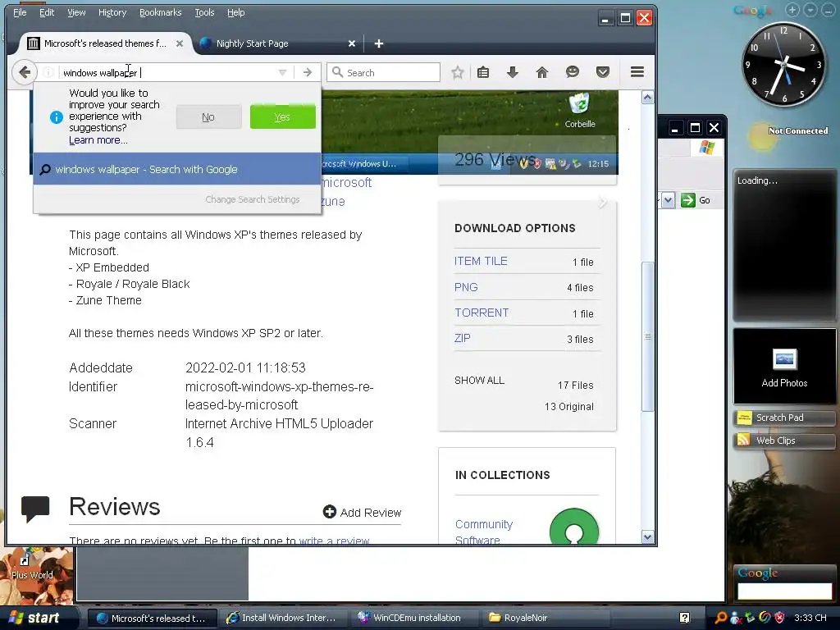The width and height of the screenshot is (840, 630).
Task: Click the page vertical scrollbar thumb
Action: [647, 336]
